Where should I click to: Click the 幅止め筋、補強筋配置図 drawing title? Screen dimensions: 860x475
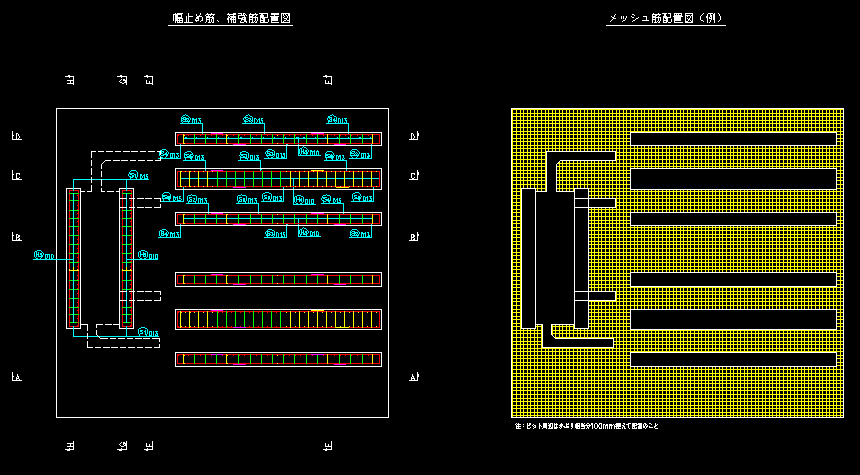click(232, 19)
